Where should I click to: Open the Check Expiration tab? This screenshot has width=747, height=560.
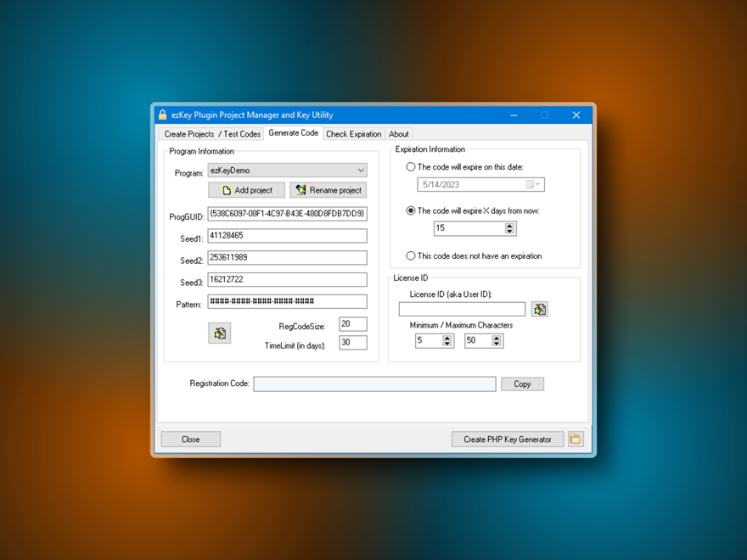point(353,134)
